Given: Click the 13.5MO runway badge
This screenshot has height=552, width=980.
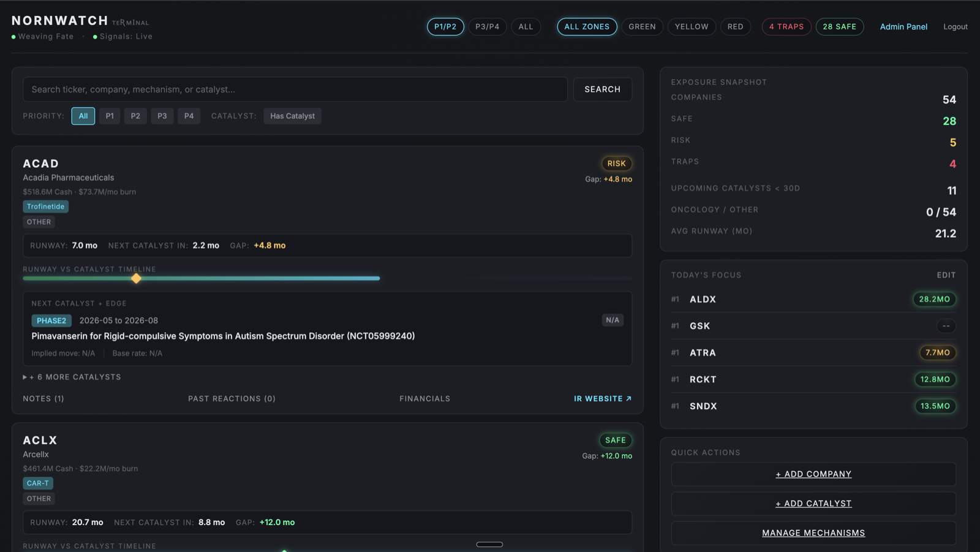Looking at the screenshot, I should [x=935, y=406].
